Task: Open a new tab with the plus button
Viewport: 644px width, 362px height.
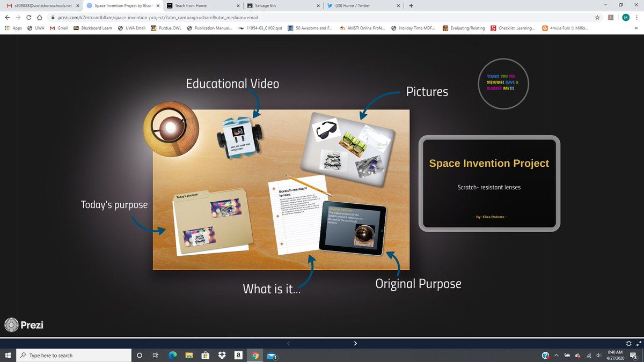Action: 411,6
